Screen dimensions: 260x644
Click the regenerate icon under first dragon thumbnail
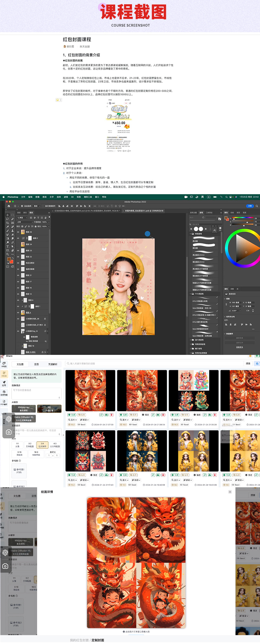click(x=101, y=415)
